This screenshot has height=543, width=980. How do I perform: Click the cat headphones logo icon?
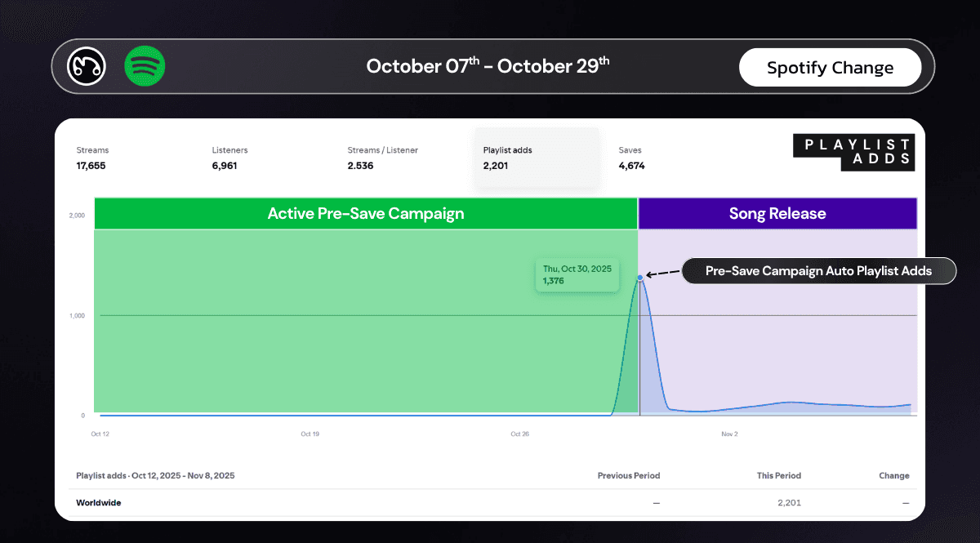click(x=85, y=67)
